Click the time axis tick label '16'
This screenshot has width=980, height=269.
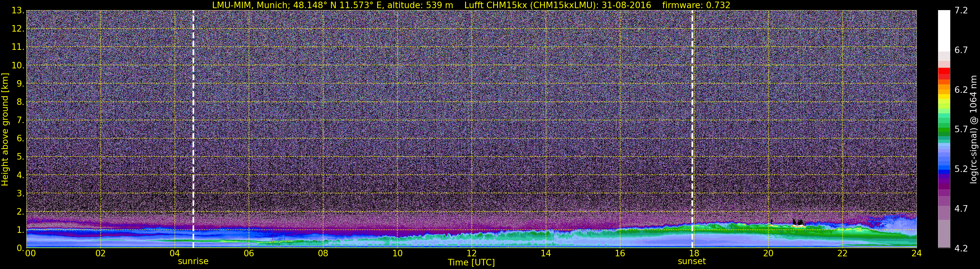click(x=620, y=253)
